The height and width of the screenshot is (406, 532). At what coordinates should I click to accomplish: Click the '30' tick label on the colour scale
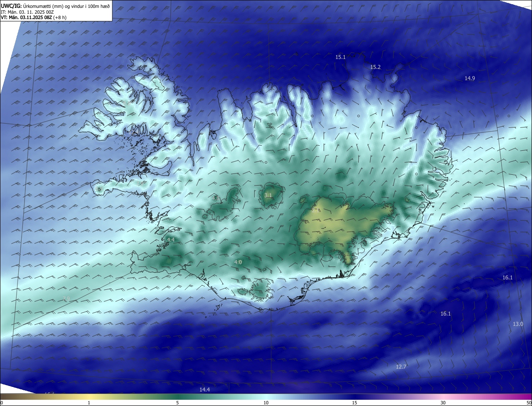point(443,403)
